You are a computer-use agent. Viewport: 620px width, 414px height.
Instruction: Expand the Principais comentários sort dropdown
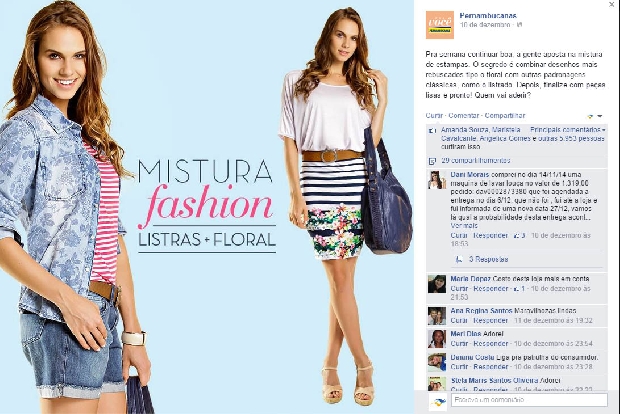pos(568,130)
